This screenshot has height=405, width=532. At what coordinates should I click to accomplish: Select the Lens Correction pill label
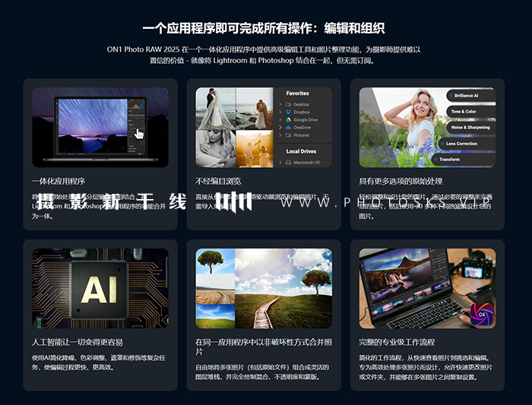click(x=461, y=144)
